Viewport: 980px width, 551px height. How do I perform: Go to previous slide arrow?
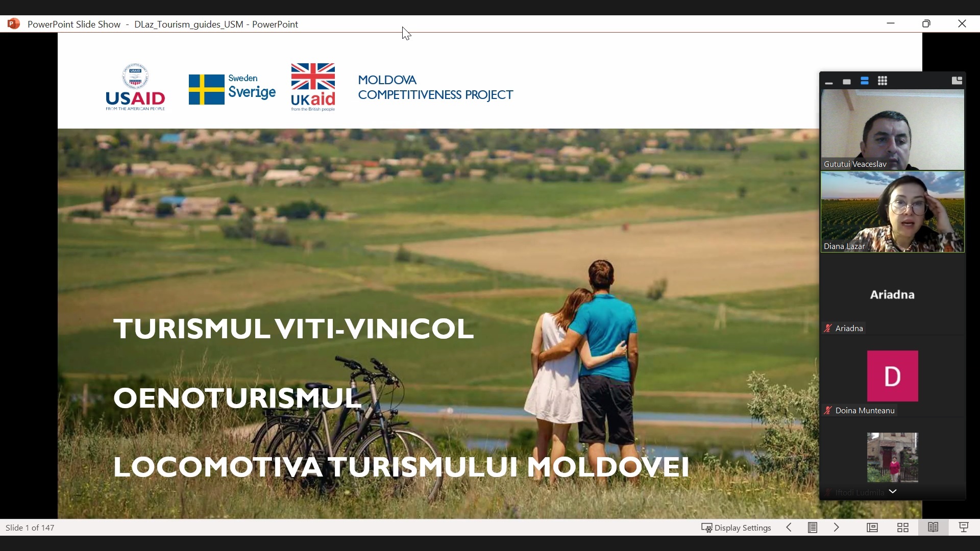(790, 528)
